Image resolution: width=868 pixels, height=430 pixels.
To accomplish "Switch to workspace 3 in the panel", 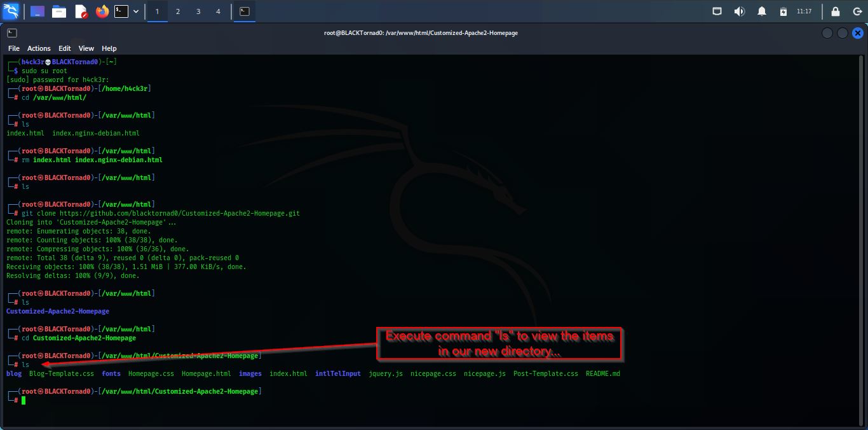I will (x=199, y=11).
